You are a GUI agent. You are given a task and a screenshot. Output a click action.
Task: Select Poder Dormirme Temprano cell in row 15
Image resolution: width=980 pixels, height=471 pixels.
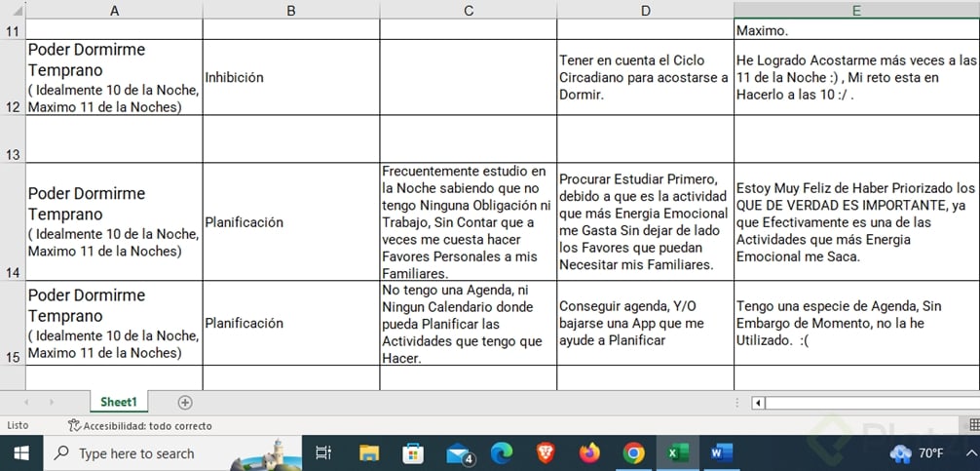pos(114,323)
